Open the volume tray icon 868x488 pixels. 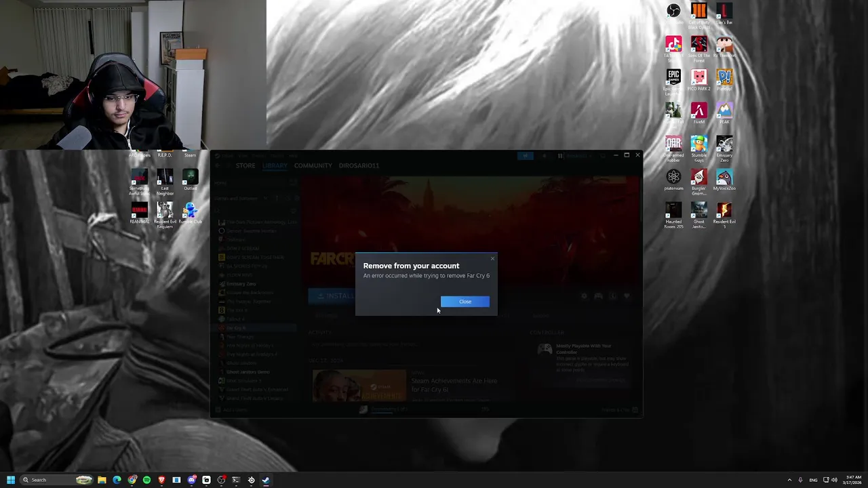pos(834,480)
